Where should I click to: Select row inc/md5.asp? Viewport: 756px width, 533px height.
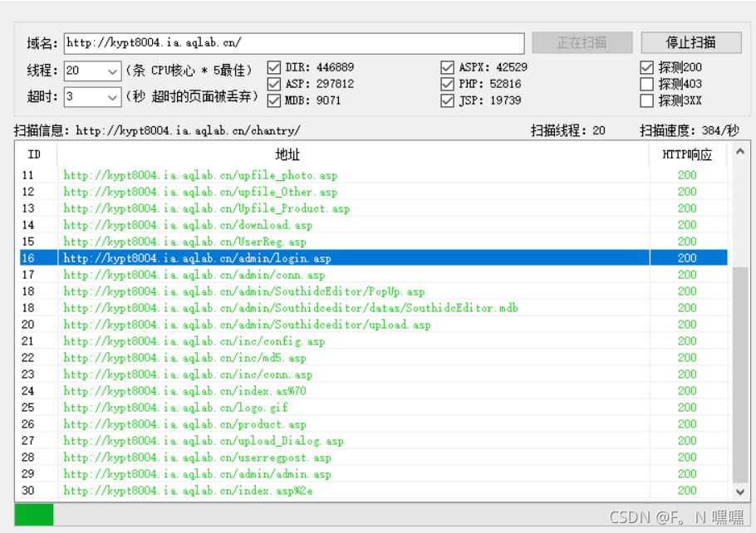pyautogui.click(x=373, y=358)
